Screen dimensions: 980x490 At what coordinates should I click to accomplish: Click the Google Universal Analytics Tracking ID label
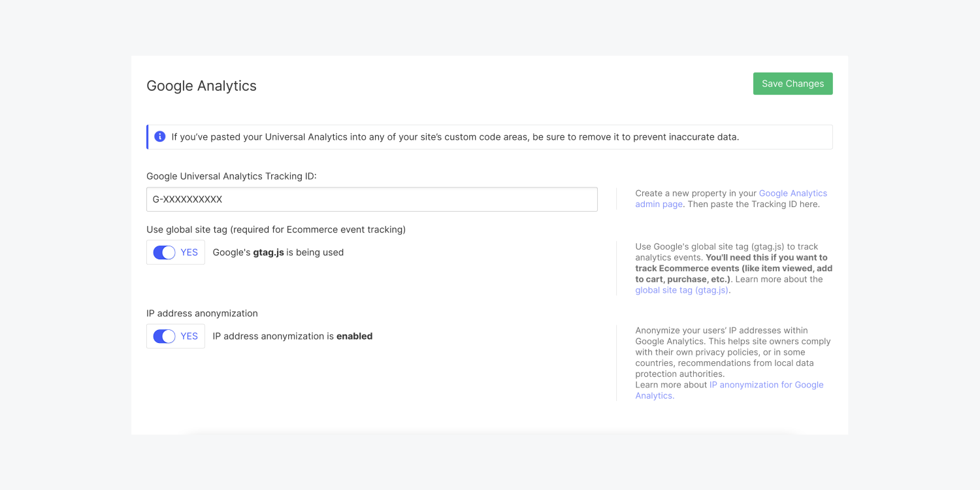point(231,176)
